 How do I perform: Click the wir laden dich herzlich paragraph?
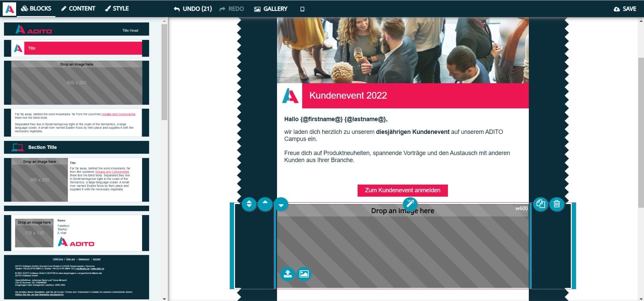point(394,135)
